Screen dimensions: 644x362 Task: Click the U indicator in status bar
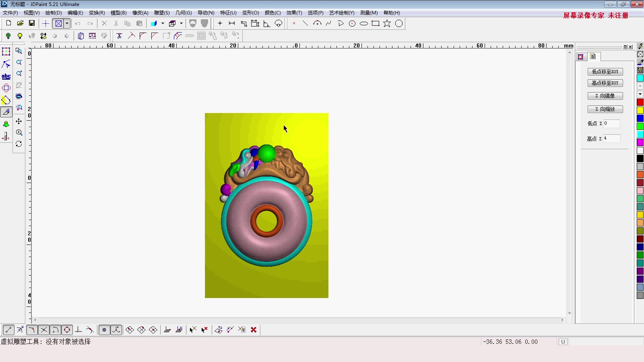click(563, 342)
